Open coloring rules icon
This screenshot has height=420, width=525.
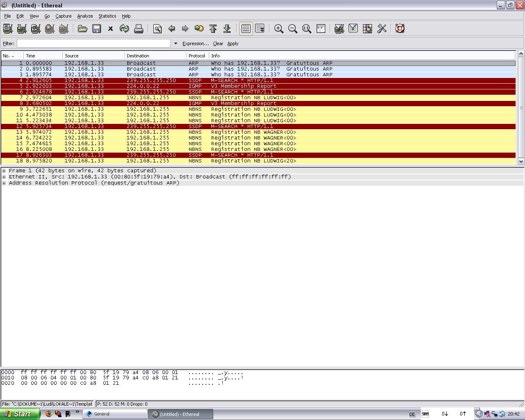click(x=367, y=28)
